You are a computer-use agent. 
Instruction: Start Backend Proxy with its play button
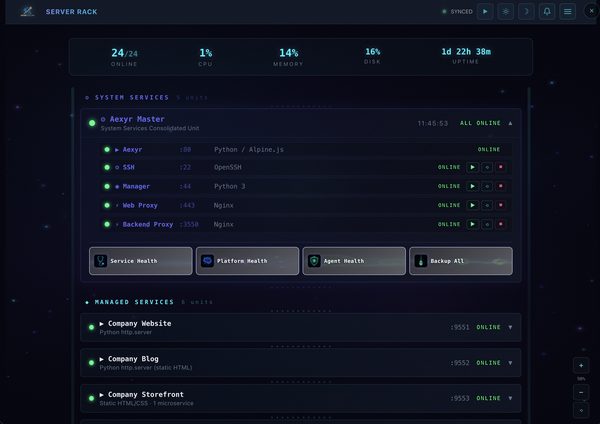(x=473, y=224)
